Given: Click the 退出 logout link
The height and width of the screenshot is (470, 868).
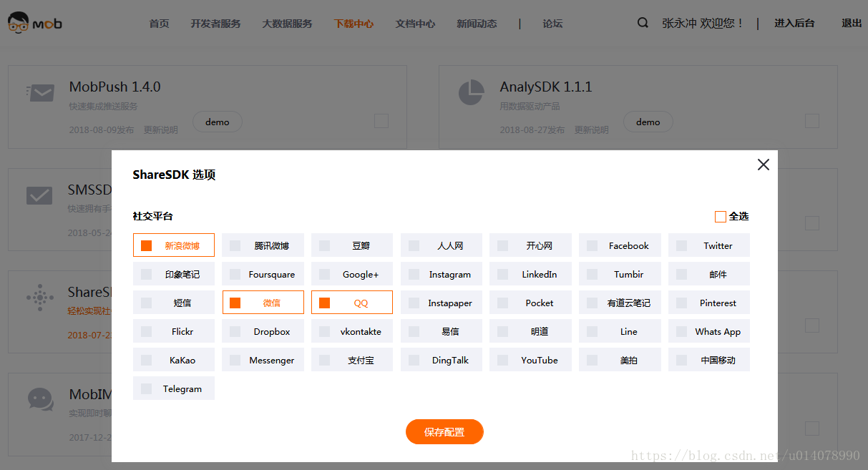Looking at the screenshot, I should pyautogui.click(x=852, y=23).
